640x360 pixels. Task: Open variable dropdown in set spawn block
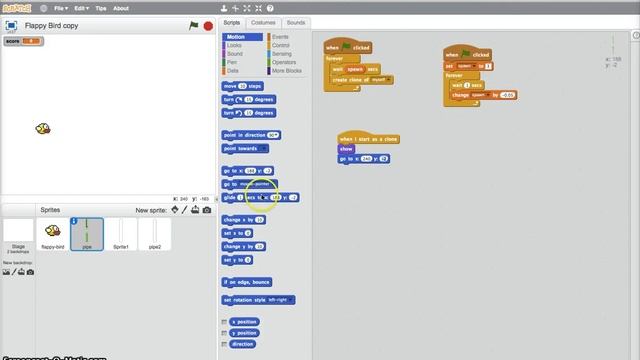click(x=474, y=66)
